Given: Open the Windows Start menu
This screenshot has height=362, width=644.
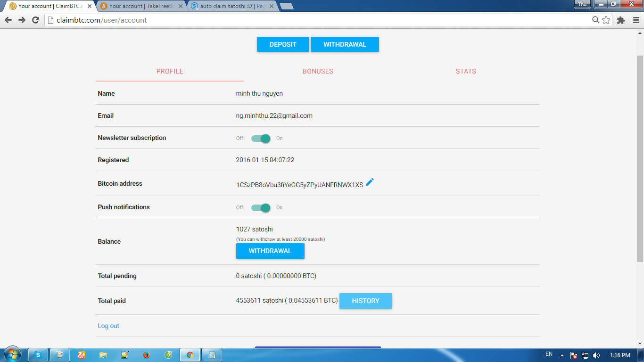Looking at the screenshot, I should (13, 354).
